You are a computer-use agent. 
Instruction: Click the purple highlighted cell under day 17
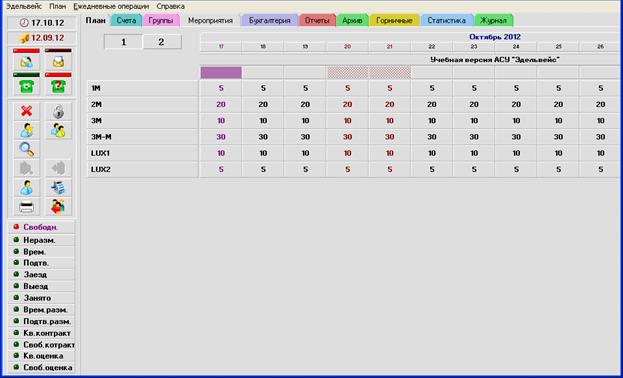221,73
